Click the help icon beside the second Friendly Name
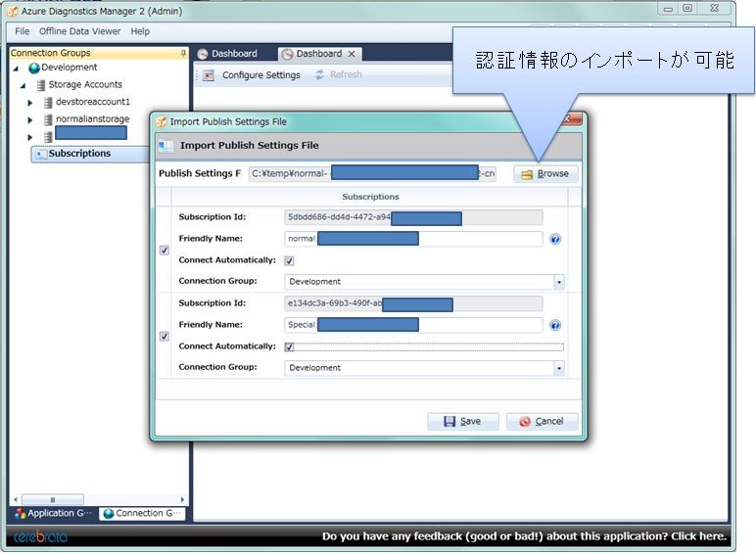The height and width of the screenshot is (554, 756). (555, 325)
